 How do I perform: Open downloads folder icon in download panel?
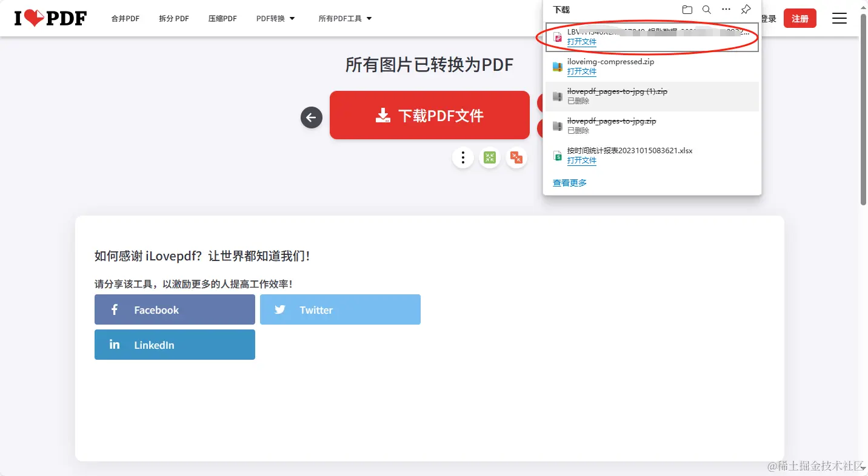point(687,10)
